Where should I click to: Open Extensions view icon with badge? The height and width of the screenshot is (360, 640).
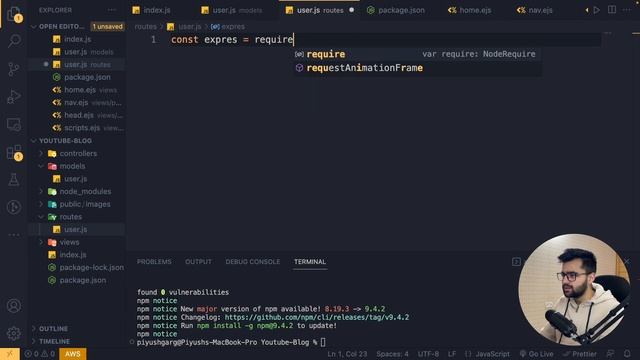[14, 153]
